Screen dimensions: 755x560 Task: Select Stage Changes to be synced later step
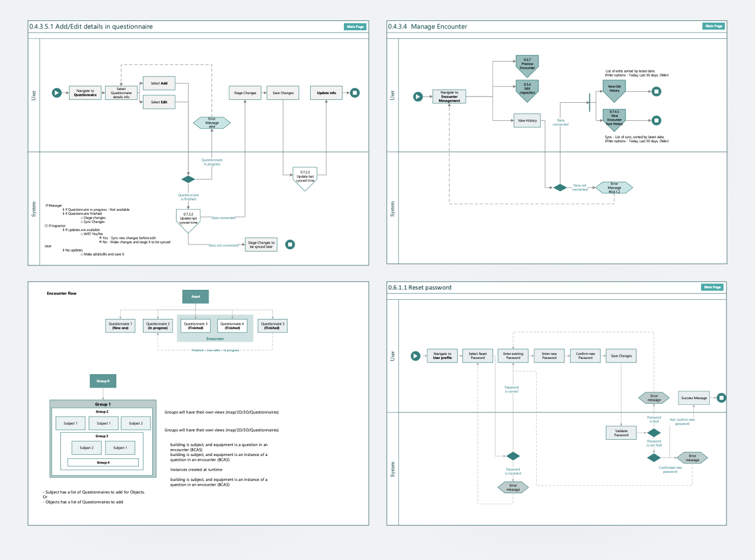tap(261, 245)
